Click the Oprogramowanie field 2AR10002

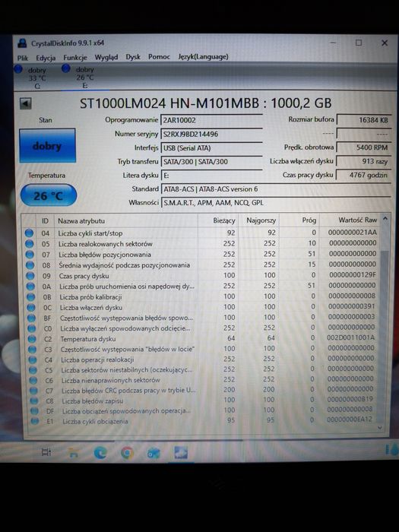(x=211, y=120)
